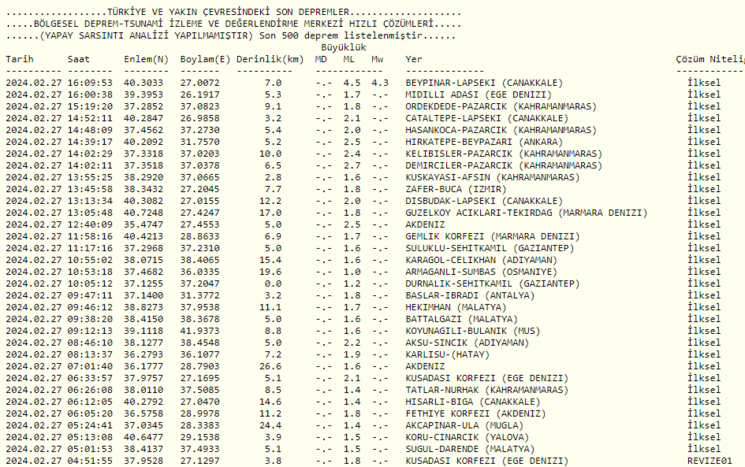Image resolution: width=745 pixels, height=467 pixels.
Task: Select the Boylam(E) column heading
Action: click(x=205, y=59)
